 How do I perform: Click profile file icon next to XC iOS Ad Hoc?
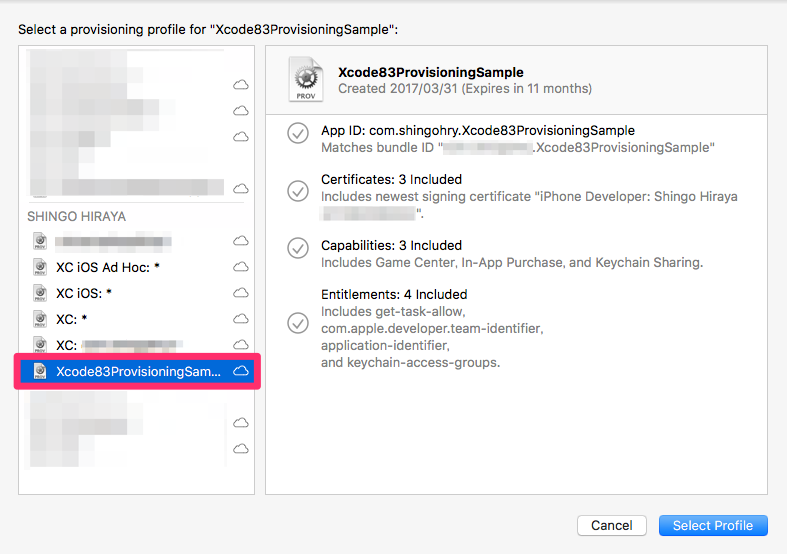coord(40,267)
